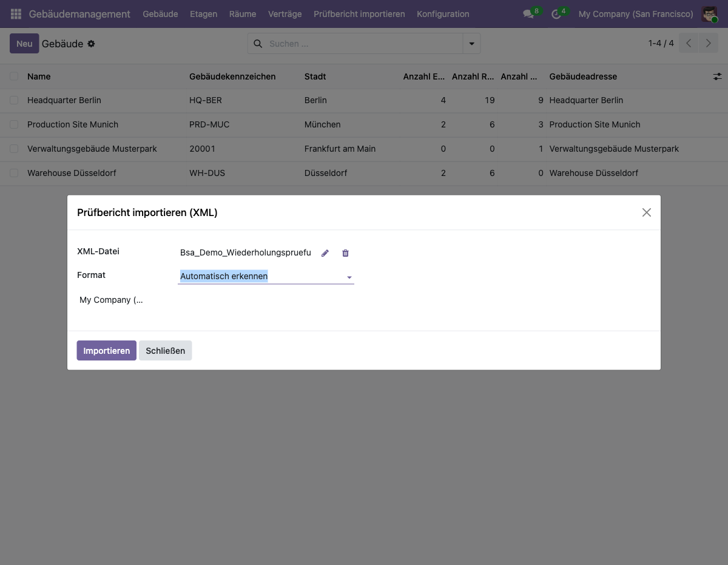The height and width of the screenshot is (565, 728).
Task: Click the Bsa_Demo_Wiederholungspruefu file name
Action: (x=246, y=252)
